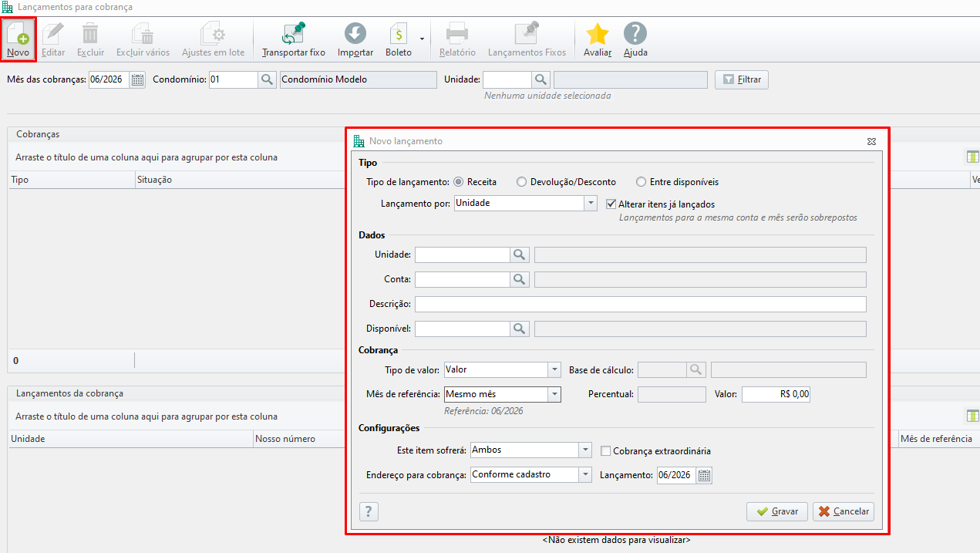Screen dimensions: 980x553
Task: Click the Valor amount field
Action: 776,394
